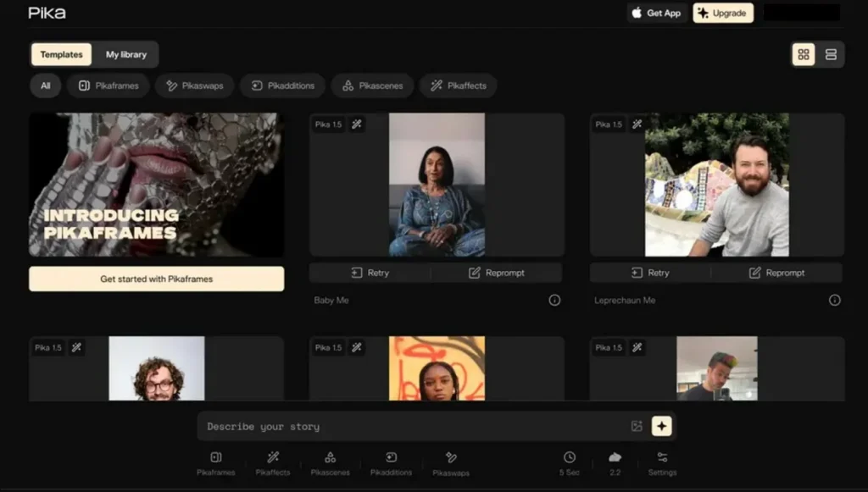Select Pikaffects tool in bottom toolbar
Image resolution: width=868 pixels, height=492 pixels.
point(272,462)
